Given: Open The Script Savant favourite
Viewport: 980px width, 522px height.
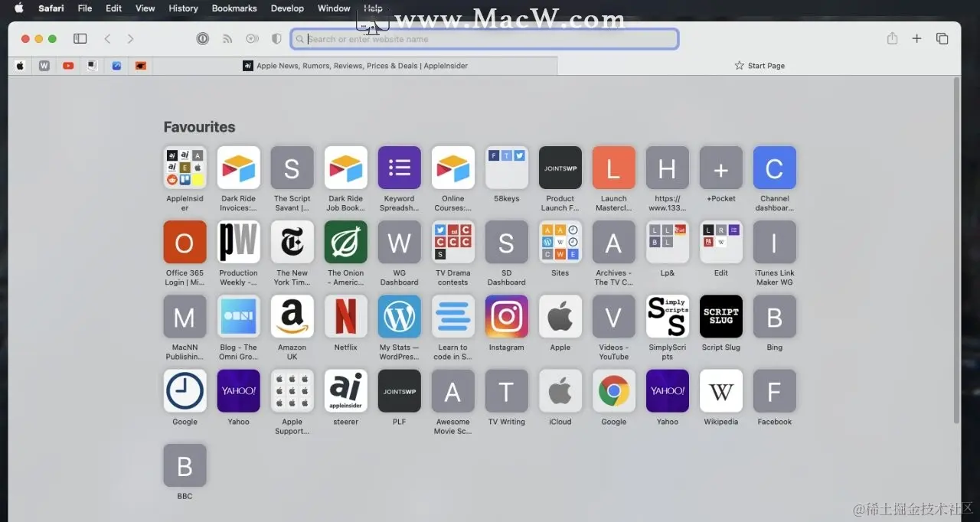Looking at the screenshot, I should 292,168.
